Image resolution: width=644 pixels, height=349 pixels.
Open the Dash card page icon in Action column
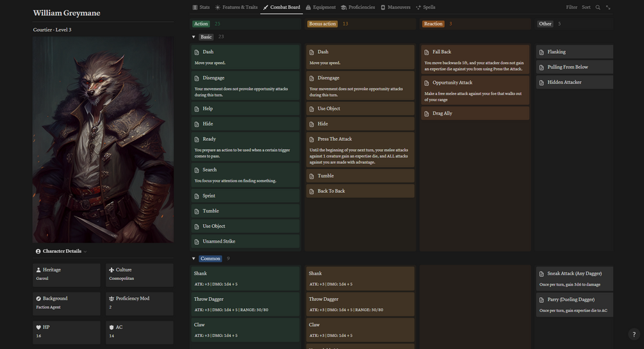point(197,52)
